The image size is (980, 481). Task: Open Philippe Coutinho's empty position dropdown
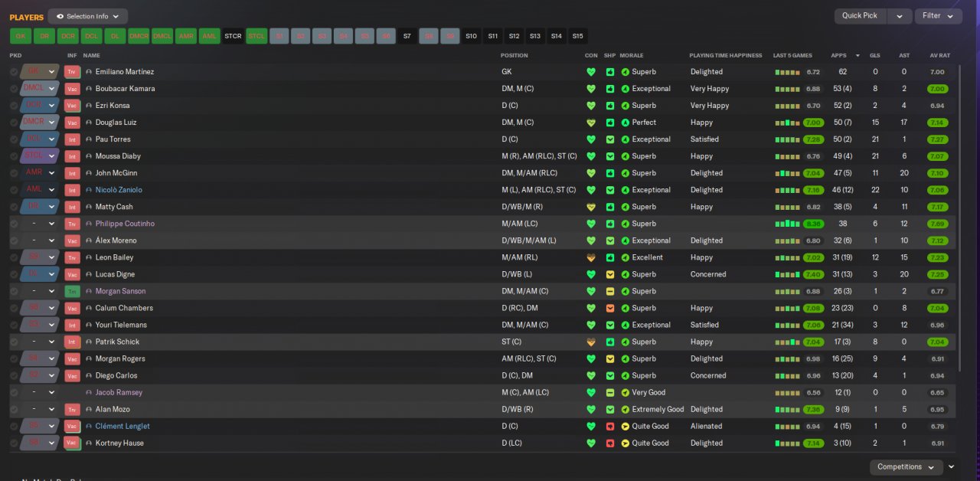click(x=40, y=224)
